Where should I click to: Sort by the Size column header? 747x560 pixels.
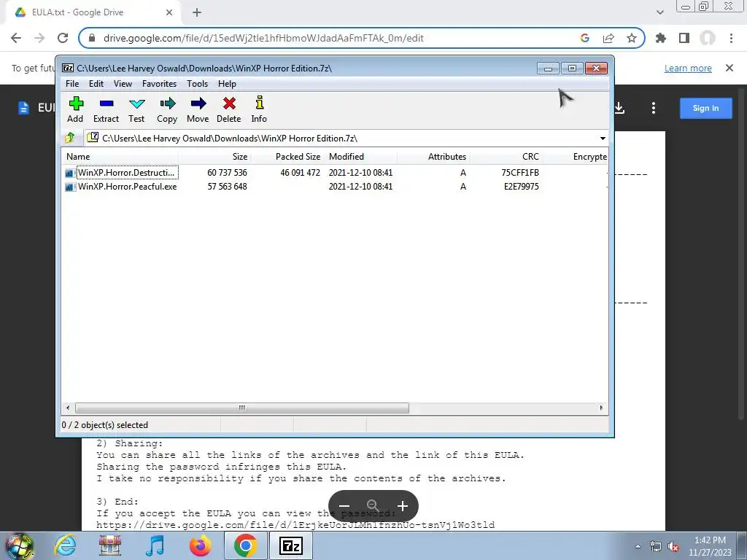coord(215,157)
